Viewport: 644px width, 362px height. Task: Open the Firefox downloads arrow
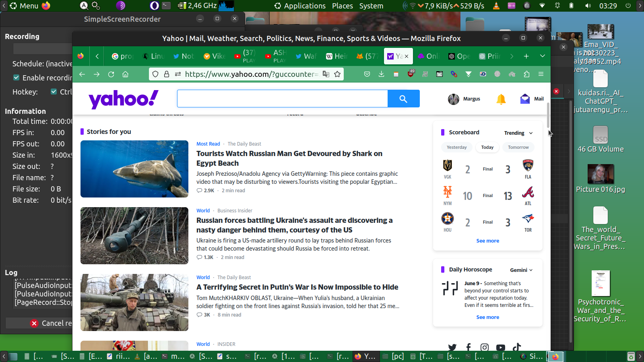click(381, 74)
